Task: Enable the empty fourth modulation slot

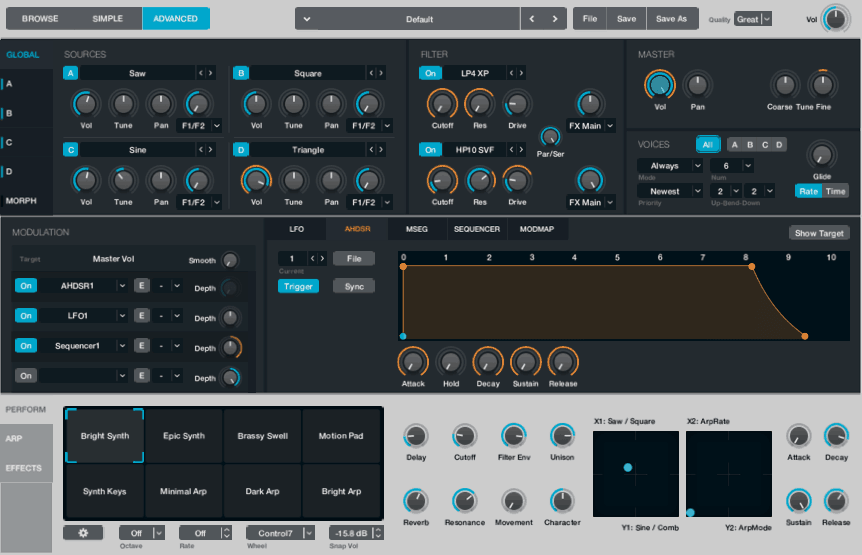Action: tap(26, 376)
